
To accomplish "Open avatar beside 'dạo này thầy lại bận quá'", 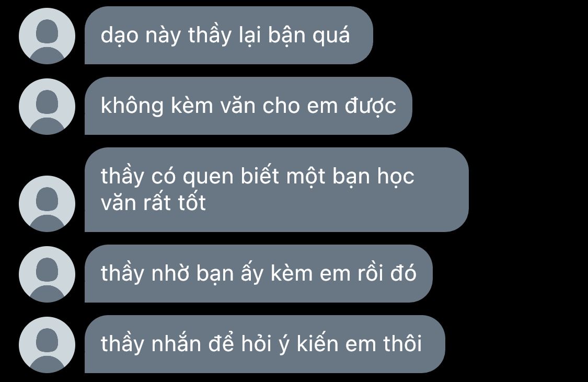I will (x=47, y=36).
